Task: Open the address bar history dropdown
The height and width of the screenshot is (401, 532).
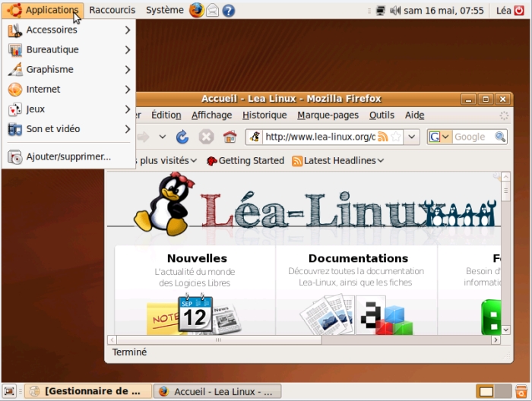Action: click(412, 137)
